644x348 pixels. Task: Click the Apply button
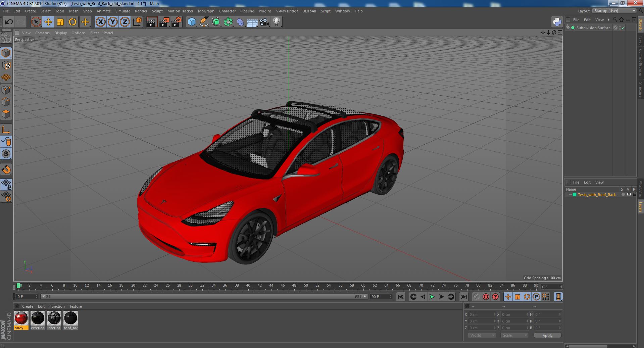[547, 335]
